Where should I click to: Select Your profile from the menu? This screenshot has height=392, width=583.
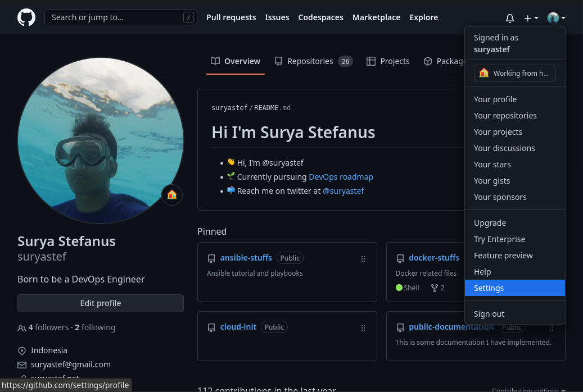(515, 99)
